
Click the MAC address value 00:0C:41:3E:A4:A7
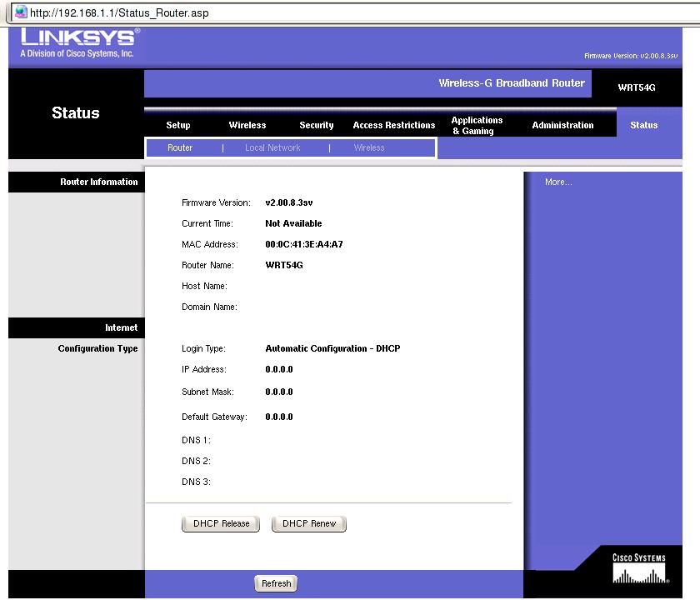click(x=304, y=245)
